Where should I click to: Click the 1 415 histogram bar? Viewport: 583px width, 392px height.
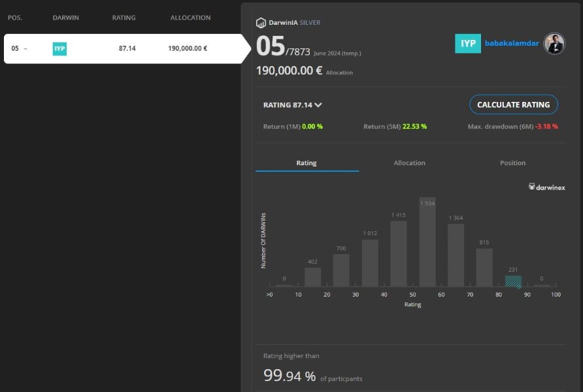pos(399,253)
